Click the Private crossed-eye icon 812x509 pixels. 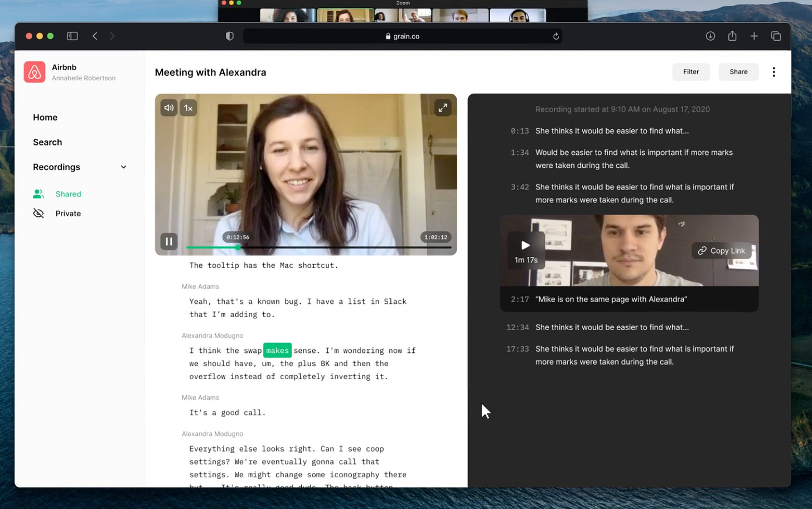[38, 214]
